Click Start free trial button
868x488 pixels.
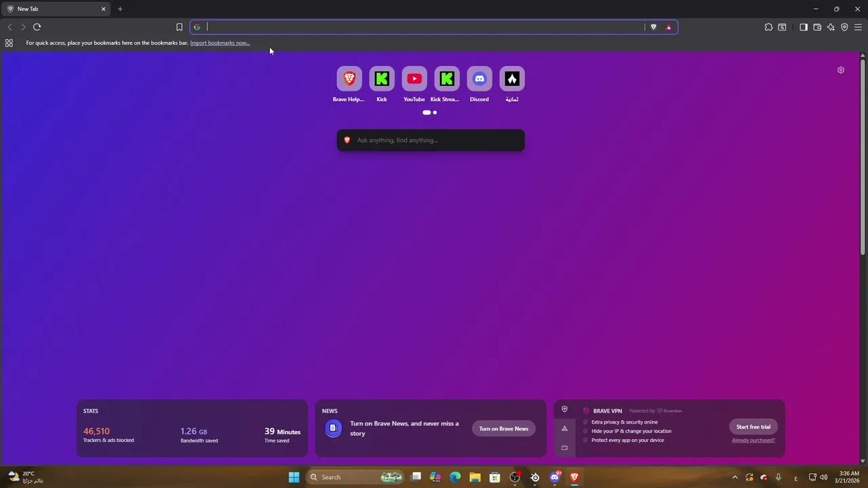[x=753, y=427]
